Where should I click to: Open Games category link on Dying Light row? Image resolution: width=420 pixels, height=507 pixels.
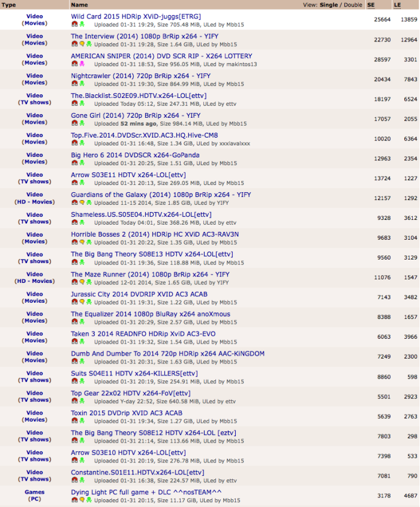(x=35, y=492)
